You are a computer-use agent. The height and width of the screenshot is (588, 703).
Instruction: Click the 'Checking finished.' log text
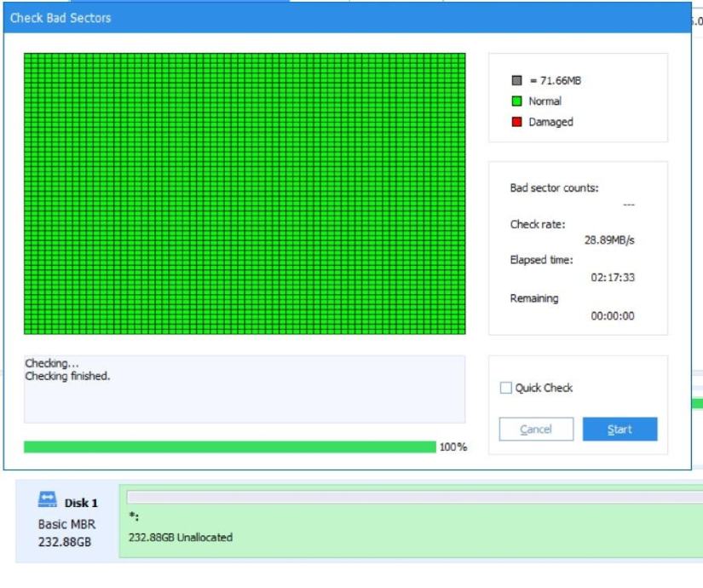67,376
